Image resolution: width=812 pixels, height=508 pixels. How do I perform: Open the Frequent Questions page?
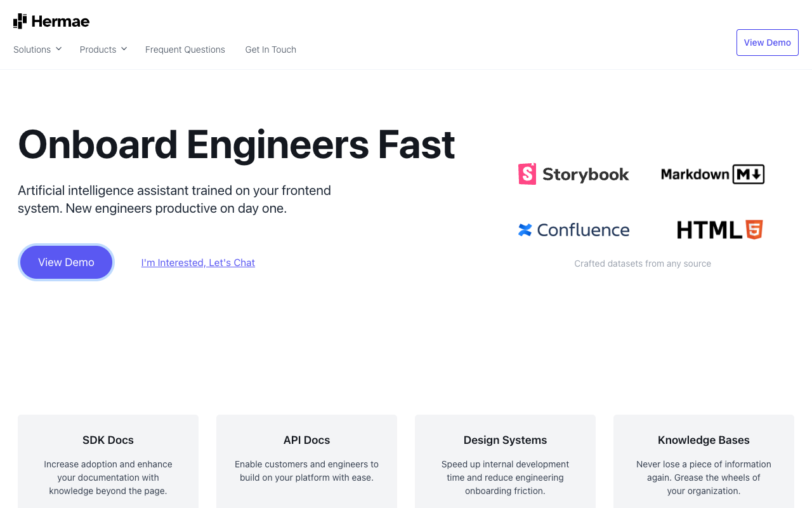pos(185,50)
